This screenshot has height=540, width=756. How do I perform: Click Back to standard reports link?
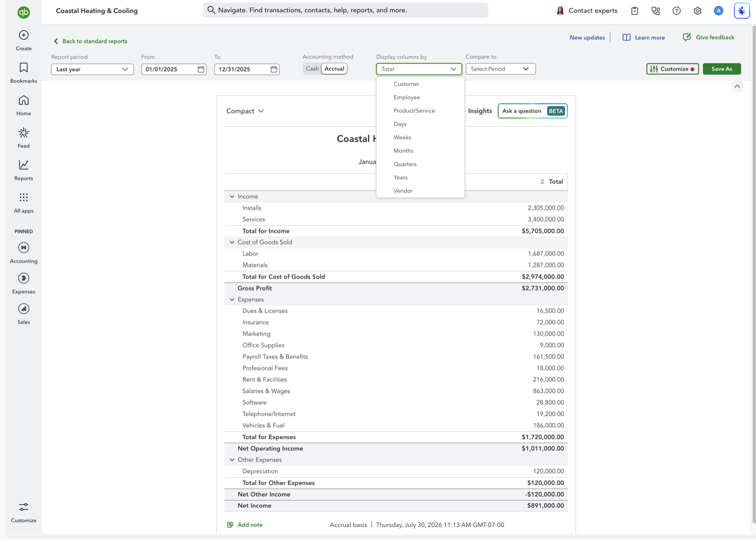(90, 41)
